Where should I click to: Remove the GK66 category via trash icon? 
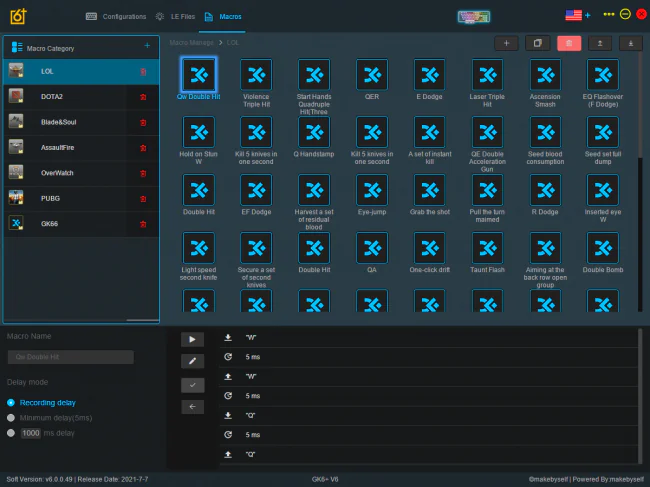point(143,224)
